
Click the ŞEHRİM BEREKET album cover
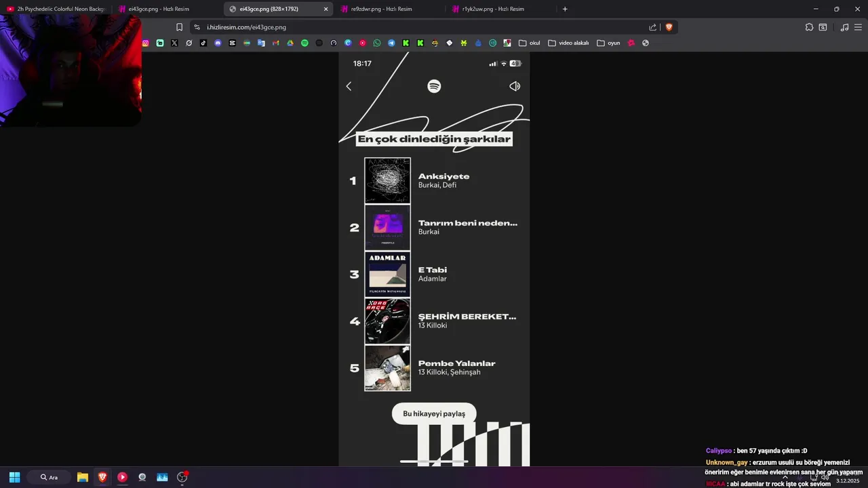tap(387, 321)
